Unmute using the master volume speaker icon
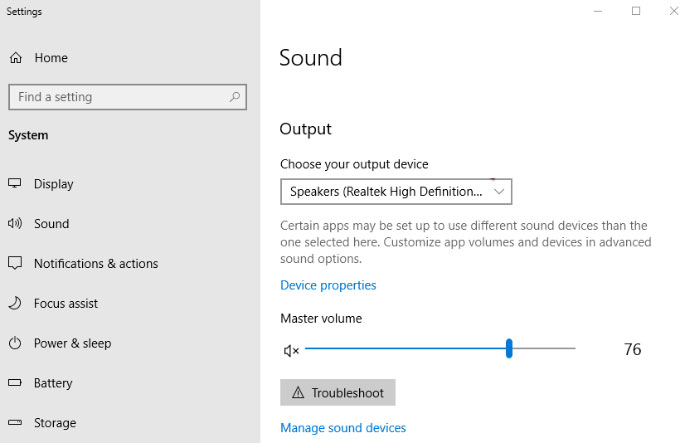Screen dimensions: 680x443 pyautogui.click(x=291, y=350)
